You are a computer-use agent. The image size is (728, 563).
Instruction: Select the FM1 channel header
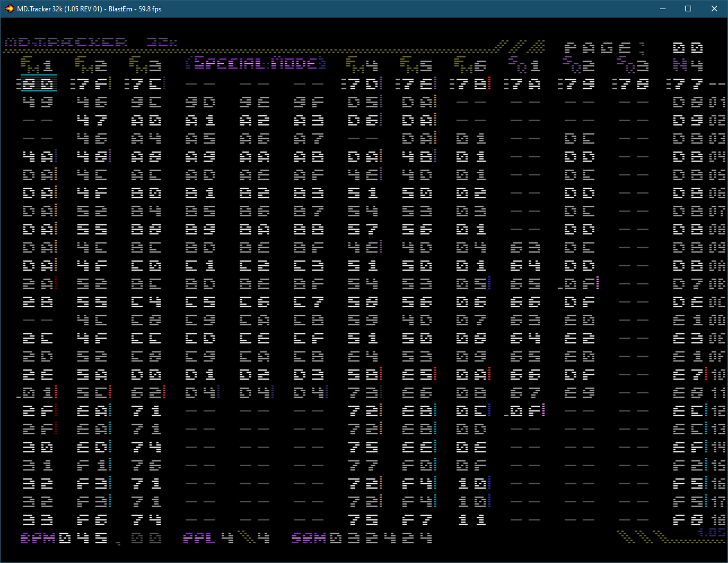36,65
